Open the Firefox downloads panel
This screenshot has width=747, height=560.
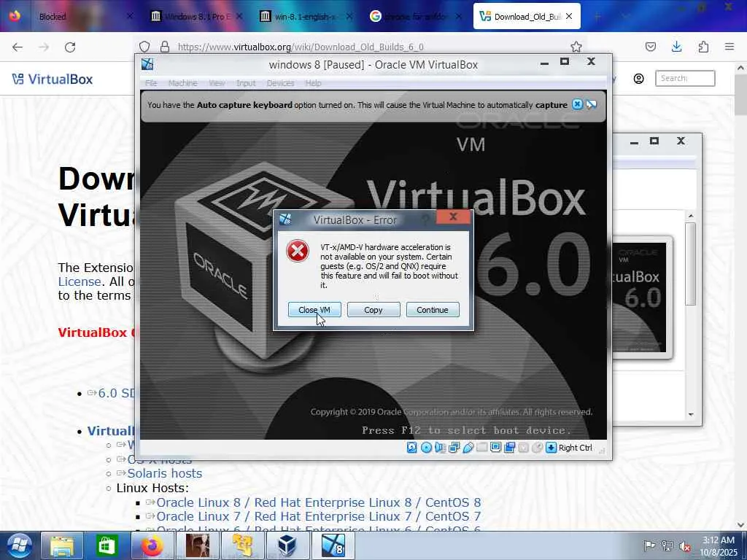(676, 47)
